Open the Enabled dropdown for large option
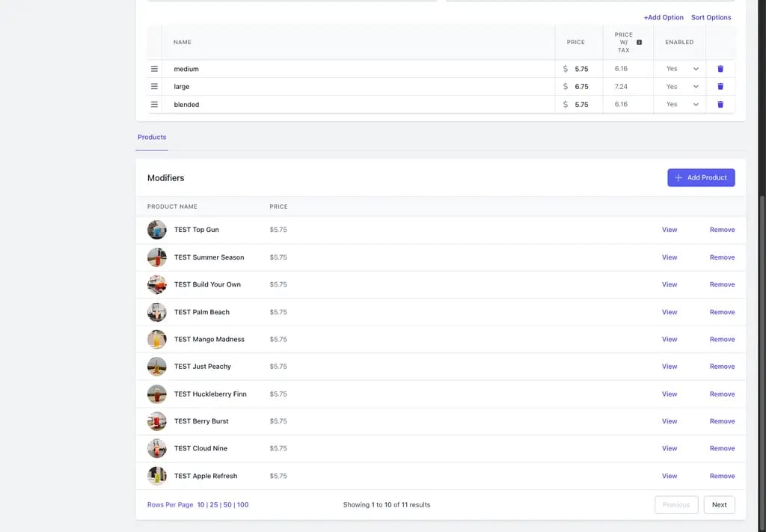This screenshot has height=532, width=766. point(682,87)
